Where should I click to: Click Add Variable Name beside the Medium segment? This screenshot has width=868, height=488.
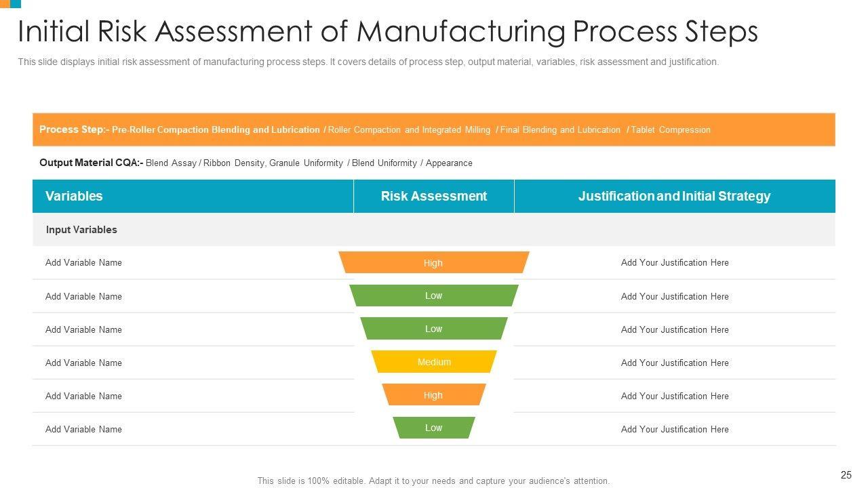[x=83, y=363]
